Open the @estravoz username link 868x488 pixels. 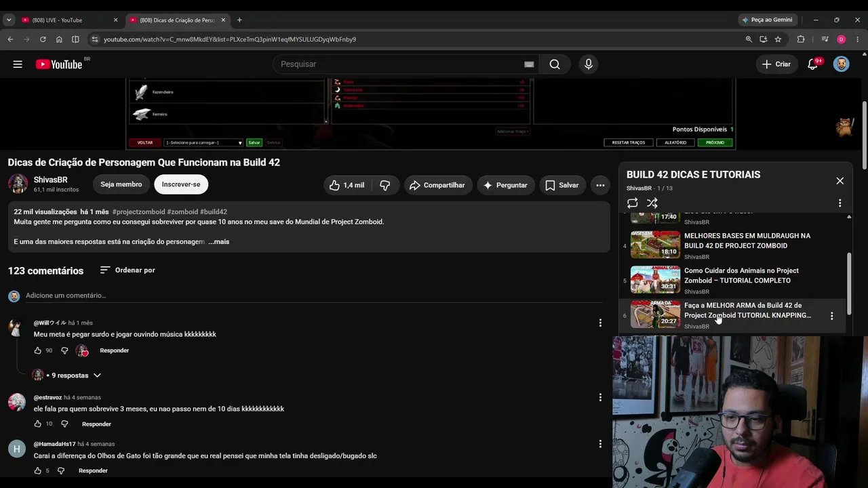[x=47, y=398]
